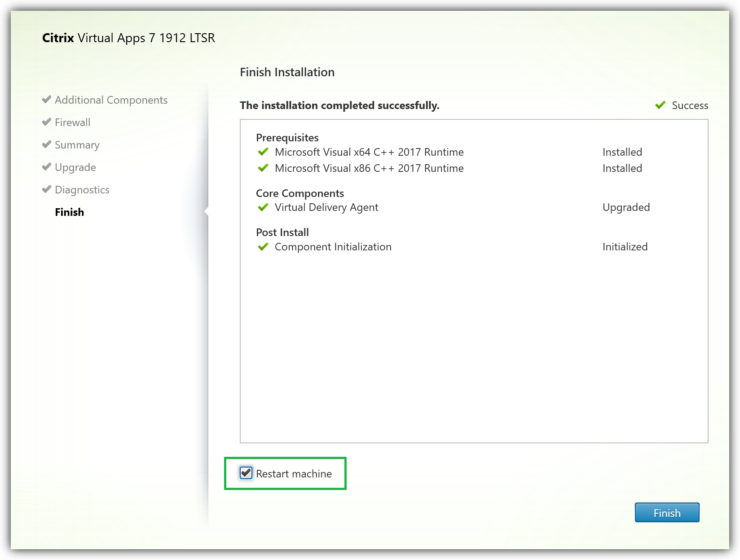Select the Additional Components wizard step
The width and height of the screenshot is (740, 560).
click(111, 100)
